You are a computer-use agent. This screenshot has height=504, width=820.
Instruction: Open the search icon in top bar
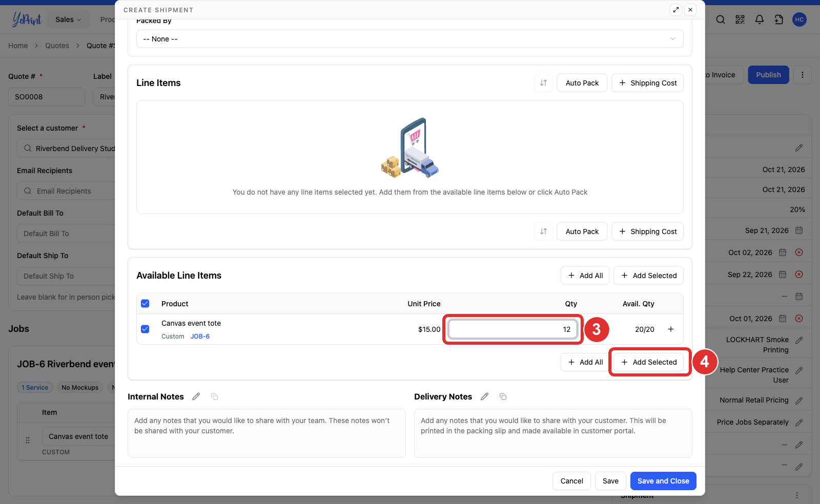click(721, 19)
